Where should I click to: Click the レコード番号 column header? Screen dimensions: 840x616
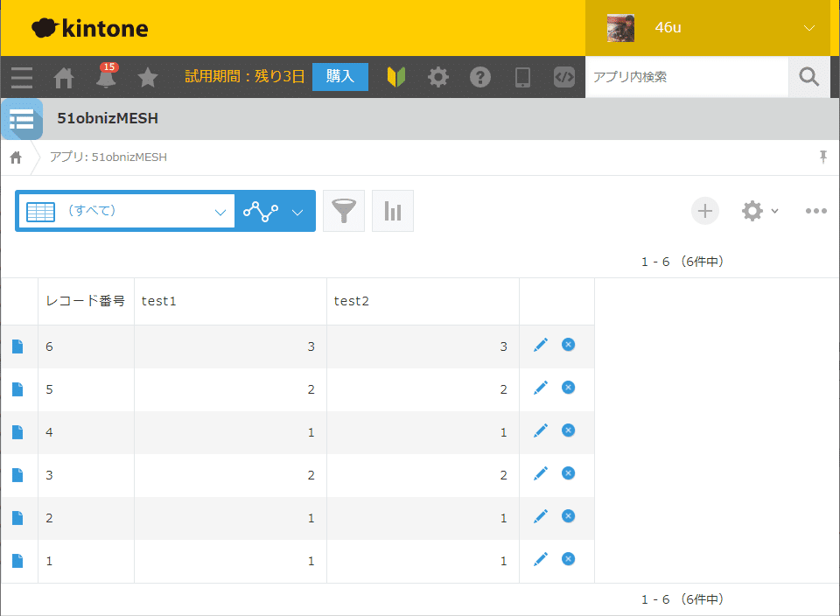click(x=85, y=301)
